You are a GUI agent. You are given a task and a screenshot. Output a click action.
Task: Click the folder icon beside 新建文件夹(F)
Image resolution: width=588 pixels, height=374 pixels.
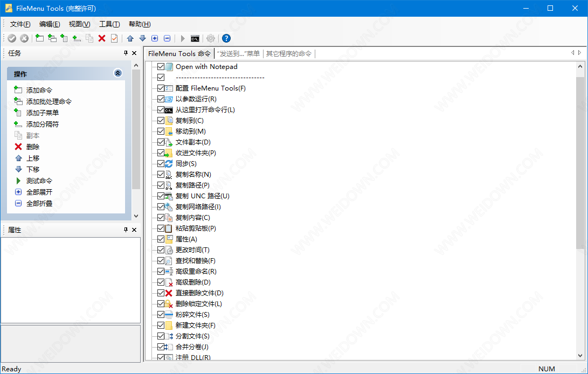[x=169, y=325]
